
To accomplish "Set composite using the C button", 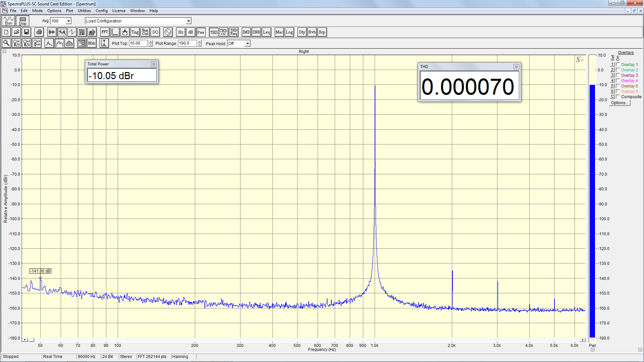I will (x=612, y=97).
